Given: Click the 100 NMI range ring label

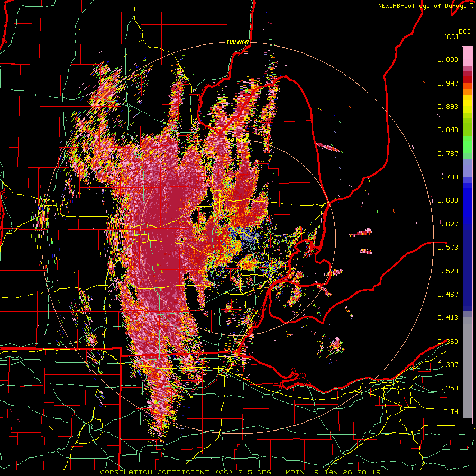Looking at the screenshot, I should pyautogui.click(x=237, y=42).
